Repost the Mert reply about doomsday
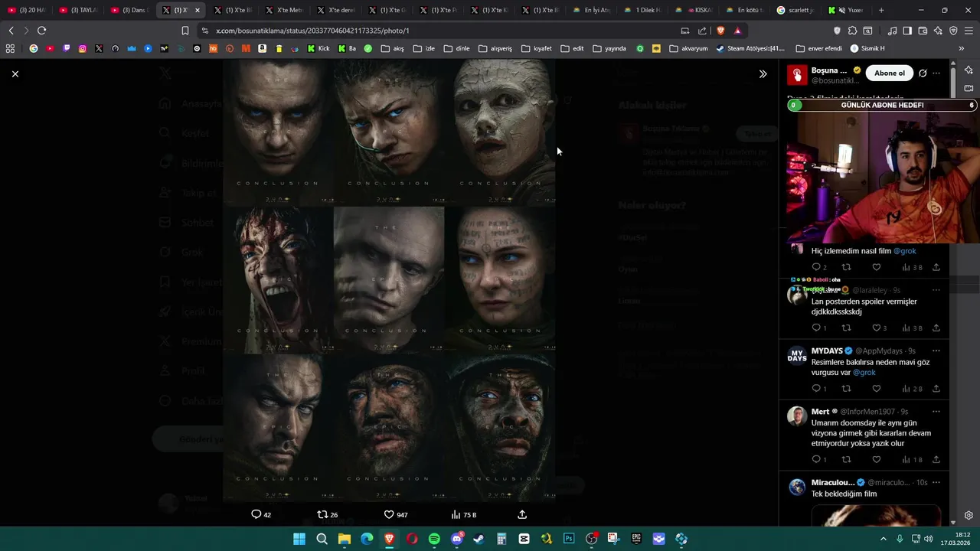980x551 pixels. tap(846, 459)
